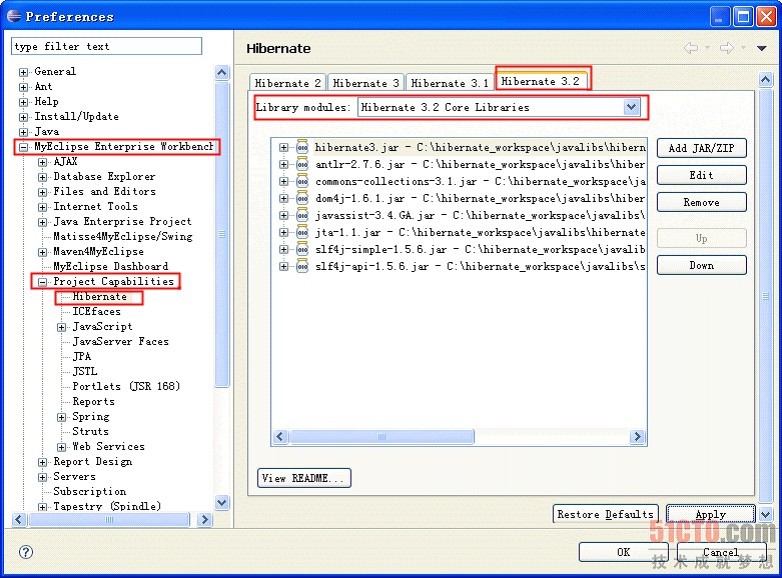782x578 pixels.
Task: Focus the type filter text field
Action: point(106,46)
